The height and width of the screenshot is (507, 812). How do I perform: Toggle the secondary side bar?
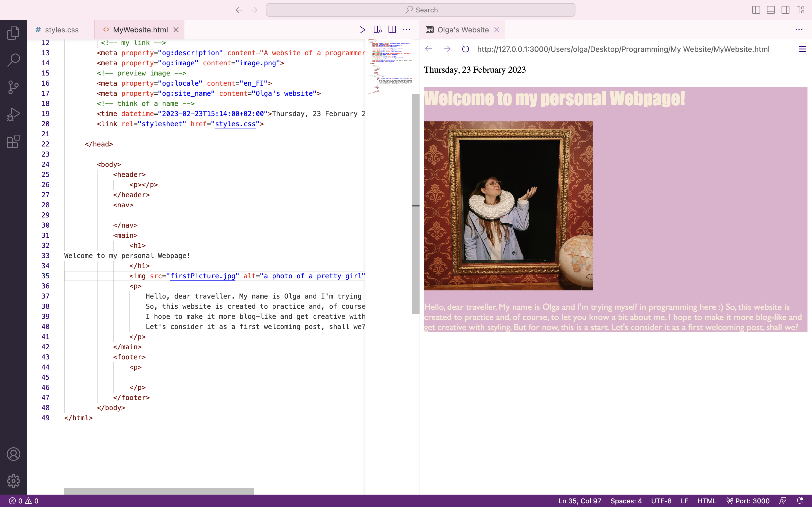coord(785,10)
